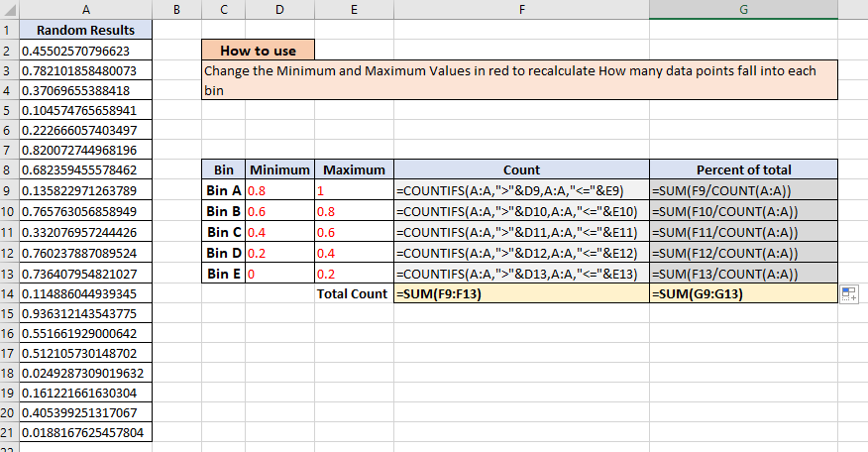Select column C header
Screen dimensions: 868x452
[x=224, y=10]
